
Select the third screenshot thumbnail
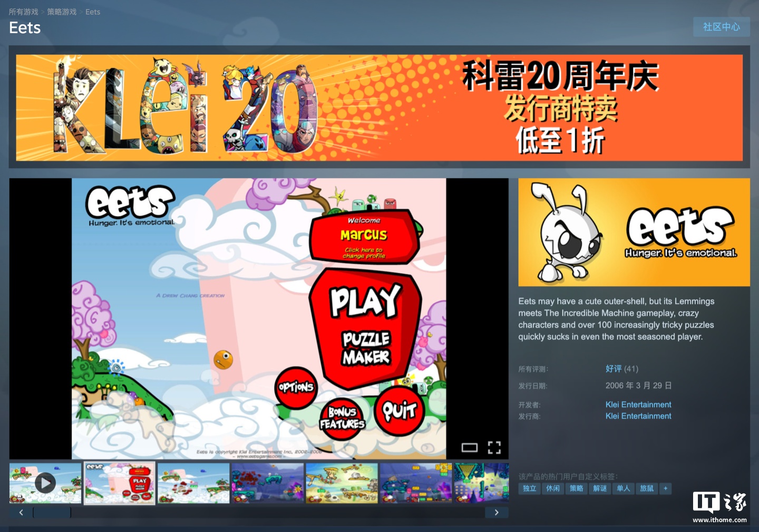point(193,483)
